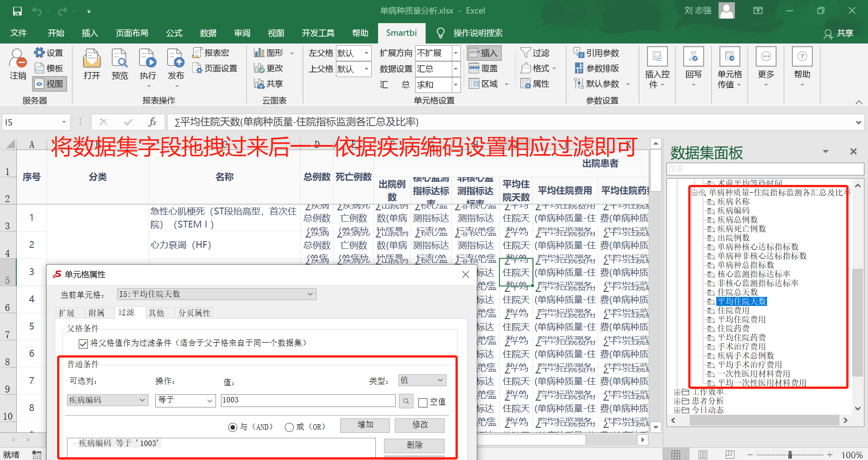Viewport: 868px width, 460px height.
Task: Click the 图形 chart icon
Action: pyautogui.click(x=269, y=53)
